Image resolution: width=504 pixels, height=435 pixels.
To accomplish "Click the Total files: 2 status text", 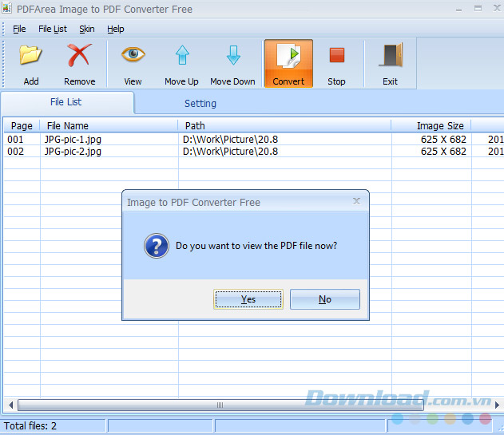I will [30, 426].
